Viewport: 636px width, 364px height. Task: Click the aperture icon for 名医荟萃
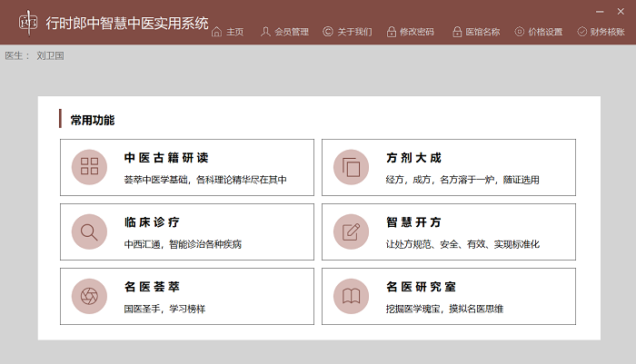click(89, 296)
